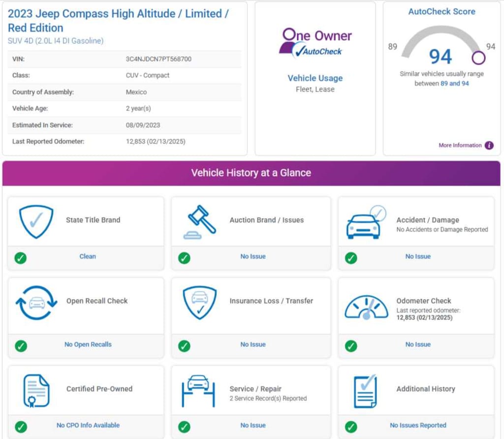The width and height of the screenshot is (504, 439).
Task: Click the Certified Pre-Owned certificate icon
Action: click(x=36, y=391)
